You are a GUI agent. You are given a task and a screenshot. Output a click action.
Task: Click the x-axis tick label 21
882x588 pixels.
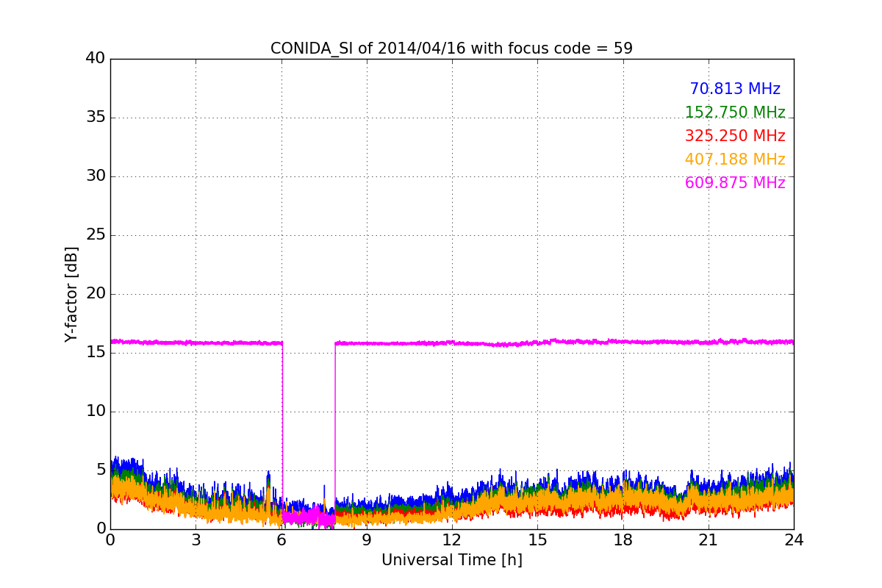click(x=709, y=540)
